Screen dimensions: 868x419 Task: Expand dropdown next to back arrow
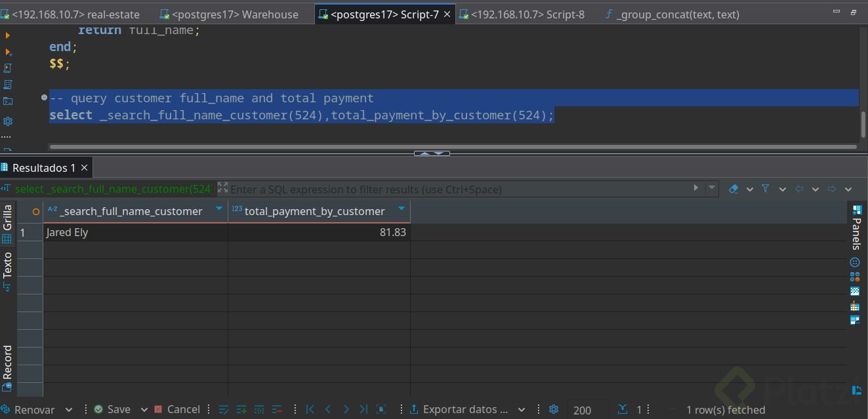pyautogui.click(x=816, y=189)
